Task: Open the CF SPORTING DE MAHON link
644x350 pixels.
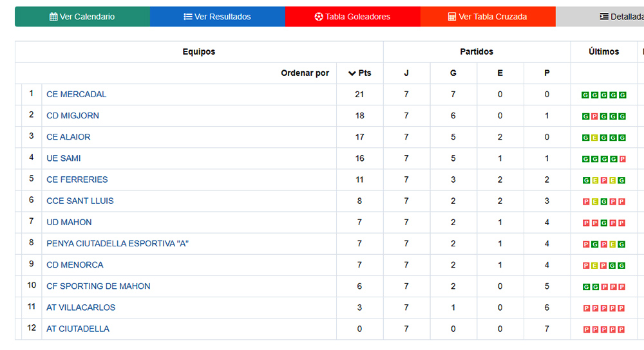Action: coord(99,286)
